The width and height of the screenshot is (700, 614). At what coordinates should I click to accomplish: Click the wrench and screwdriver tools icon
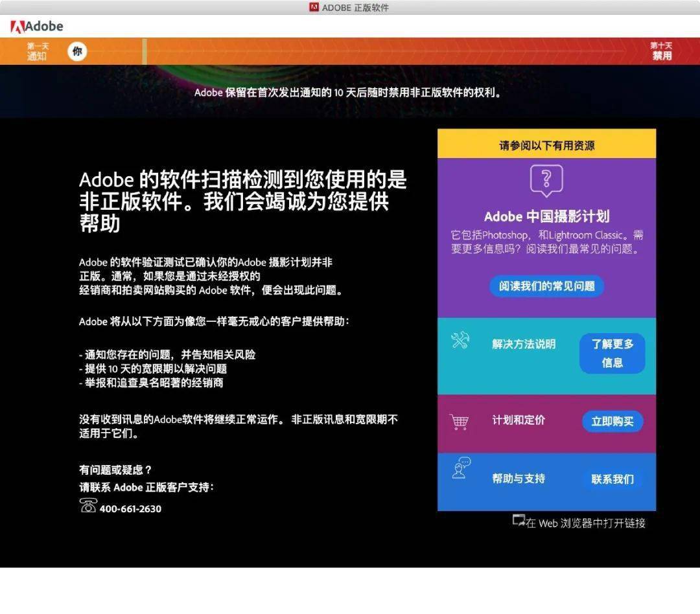[460, 341]
